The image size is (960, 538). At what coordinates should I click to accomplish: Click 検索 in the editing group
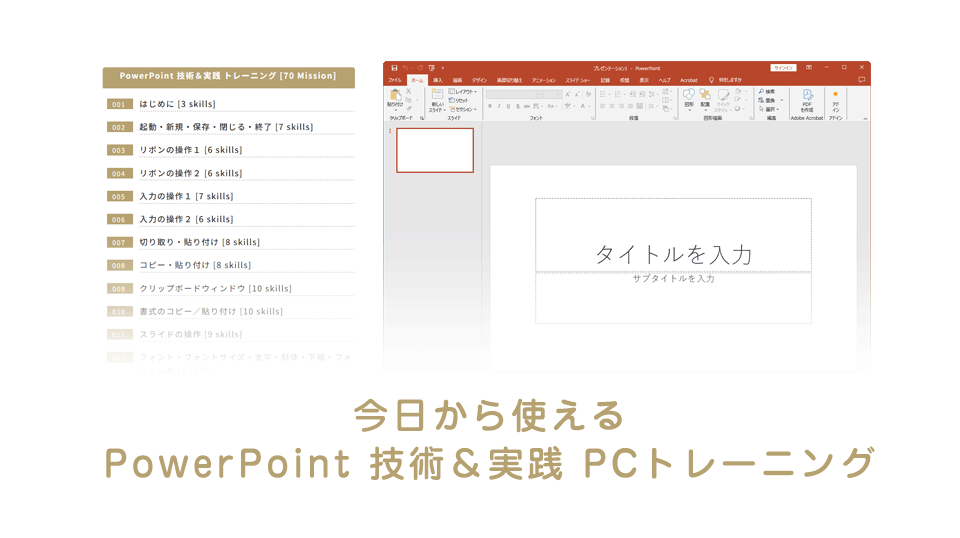click(x=767, y=91)
